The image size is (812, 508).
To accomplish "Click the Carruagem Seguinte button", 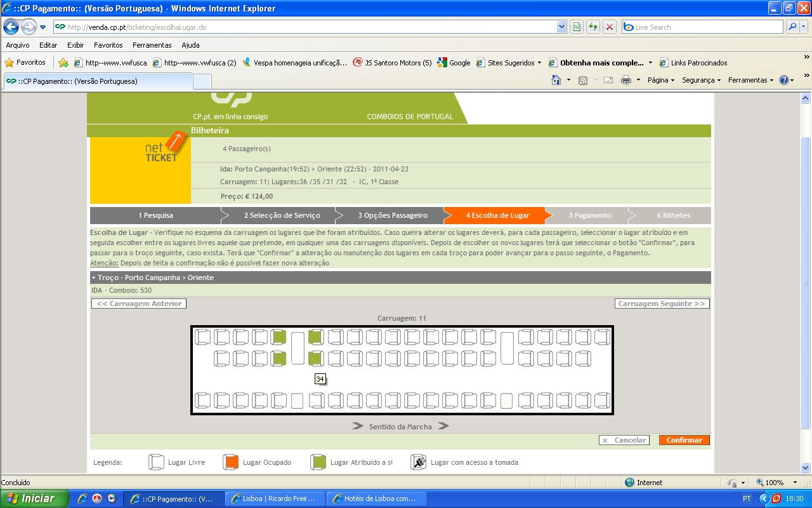I will click(x=662, y=304).
